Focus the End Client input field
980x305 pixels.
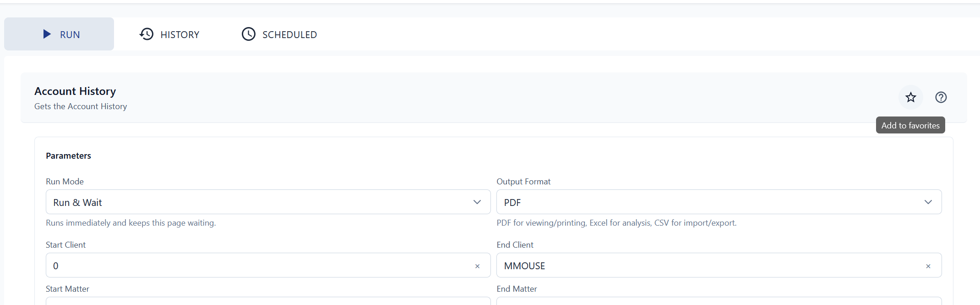coord(705,266)
